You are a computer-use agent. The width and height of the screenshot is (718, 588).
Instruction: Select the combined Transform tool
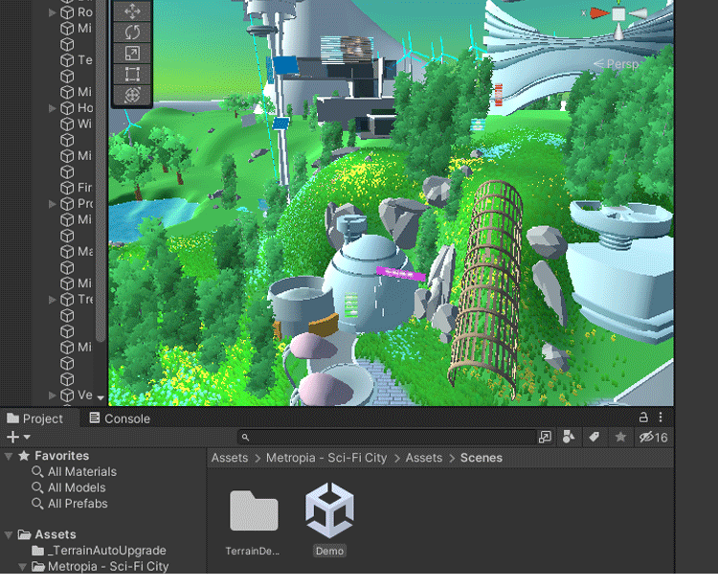coord(132,95)
